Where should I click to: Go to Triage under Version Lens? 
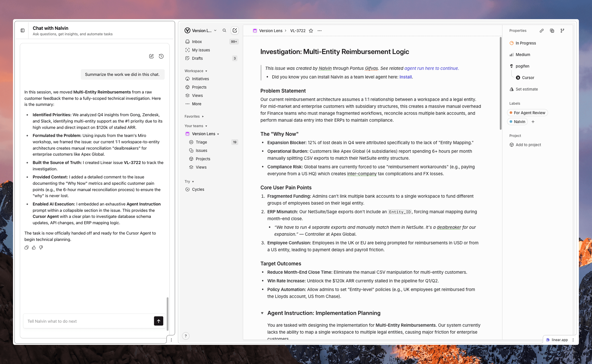point(201,142)
